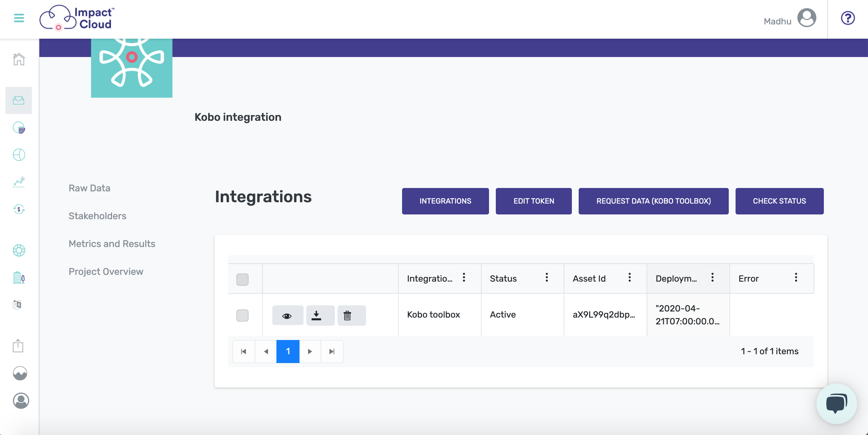
Task: Open the dollar cycle sidebar icon
Action: click(19, 209)
